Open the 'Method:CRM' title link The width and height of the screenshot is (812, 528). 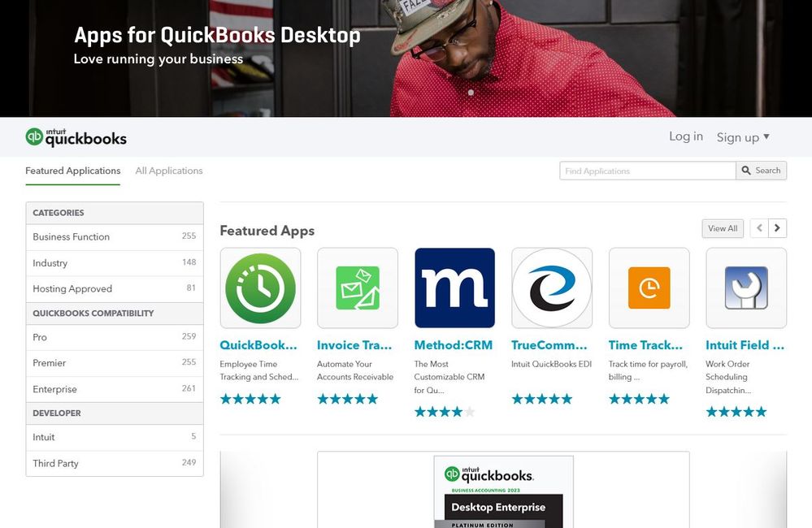click(x=453, y=345)
